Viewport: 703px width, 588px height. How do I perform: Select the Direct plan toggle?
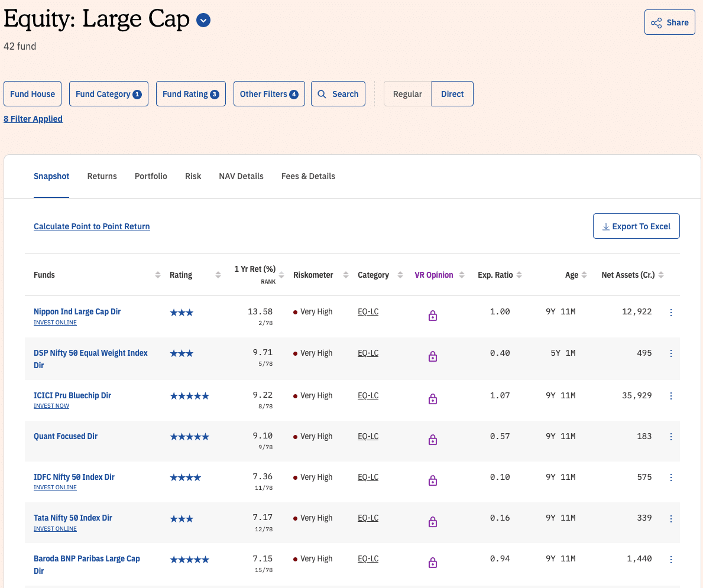(x=452, y=94)
